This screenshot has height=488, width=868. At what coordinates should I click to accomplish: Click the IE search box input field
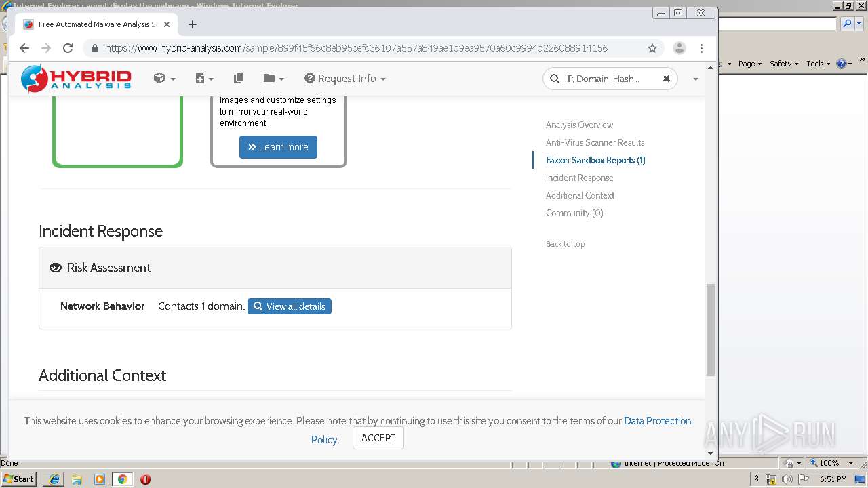point(778,24)
